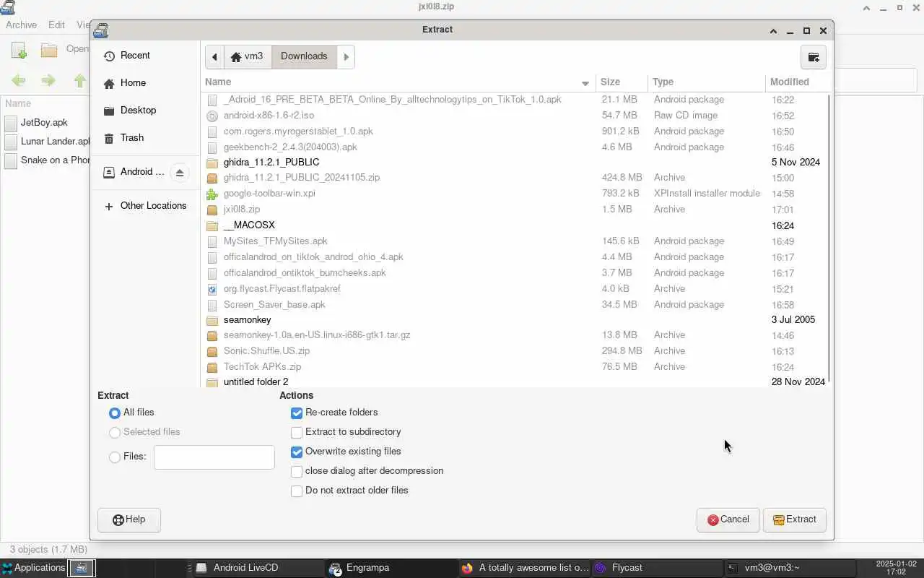Click the path back arrow button
Viewport: 924px width, 578px height.
click(x=214, y=56)
